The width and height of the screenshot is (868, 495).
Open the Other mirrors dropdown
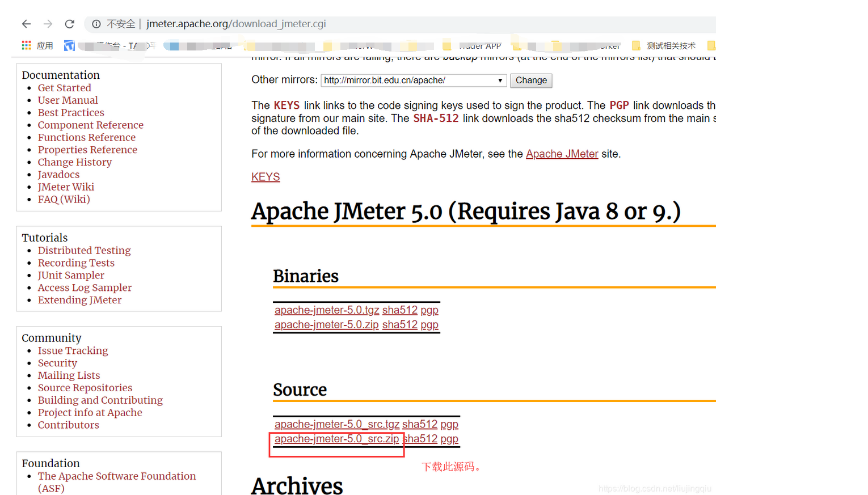413,81
